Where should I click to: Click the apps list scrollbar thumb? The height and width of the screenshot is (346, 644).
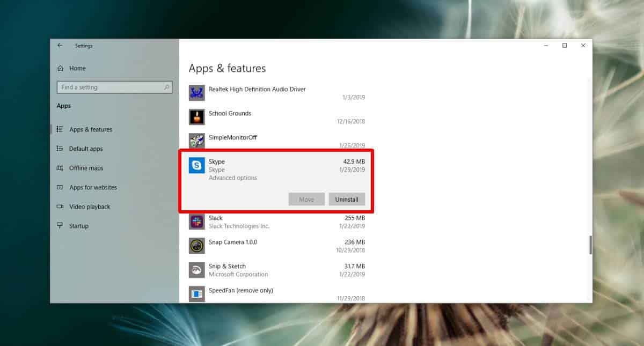[591, 245]
